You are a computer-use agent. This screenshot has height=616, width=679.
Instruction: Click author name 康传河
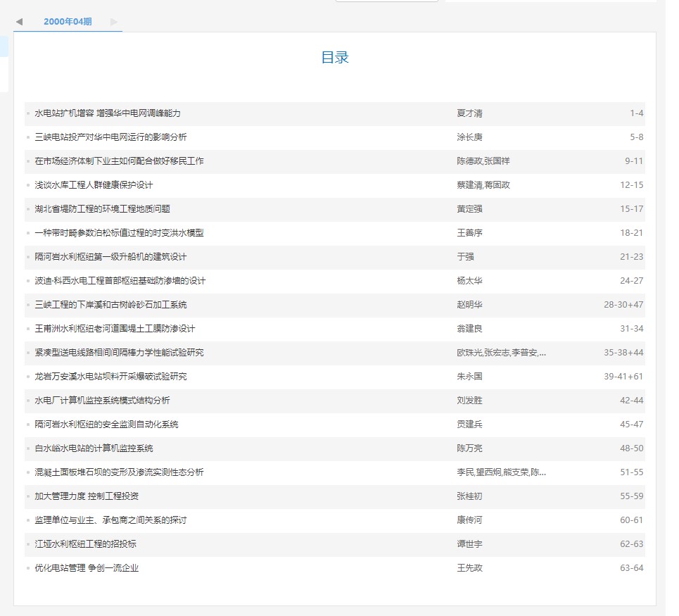(469, 520)
